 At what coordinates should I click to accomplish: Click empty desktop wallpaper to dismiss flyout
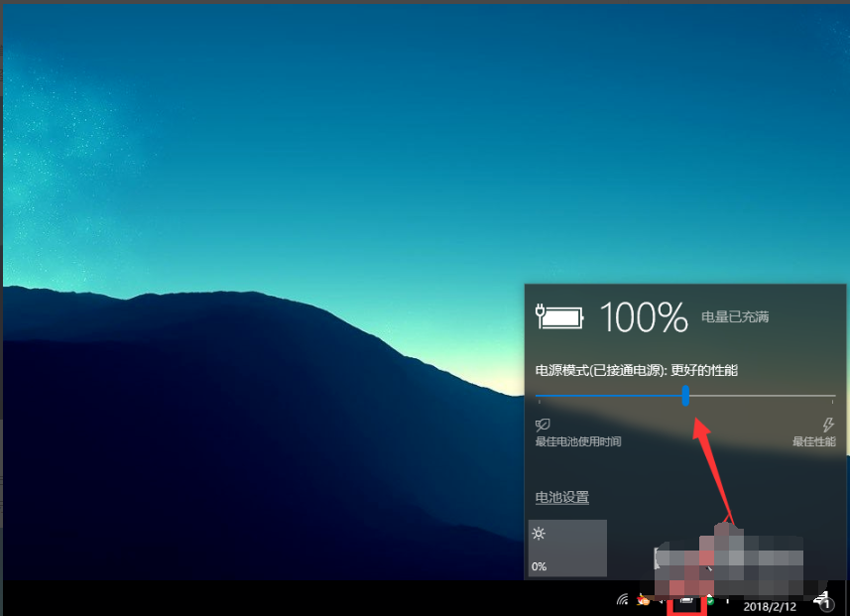click(248, 149)
